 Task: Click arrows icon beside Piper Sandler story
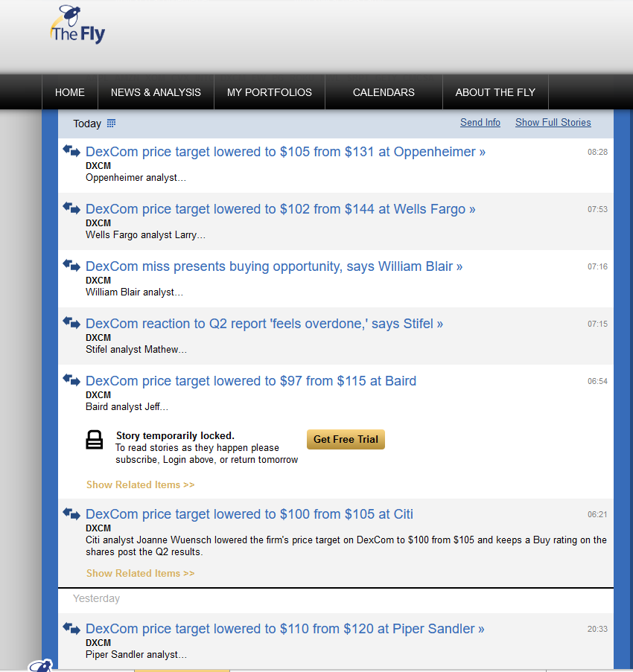[x=71, y=629]
